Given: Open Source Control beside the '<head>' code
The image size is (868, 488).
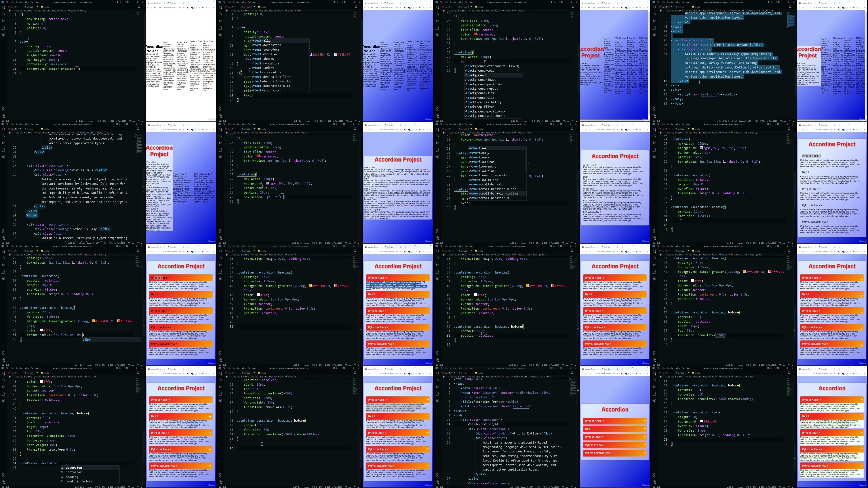Looking at the screenshot, I should point(437,387).
